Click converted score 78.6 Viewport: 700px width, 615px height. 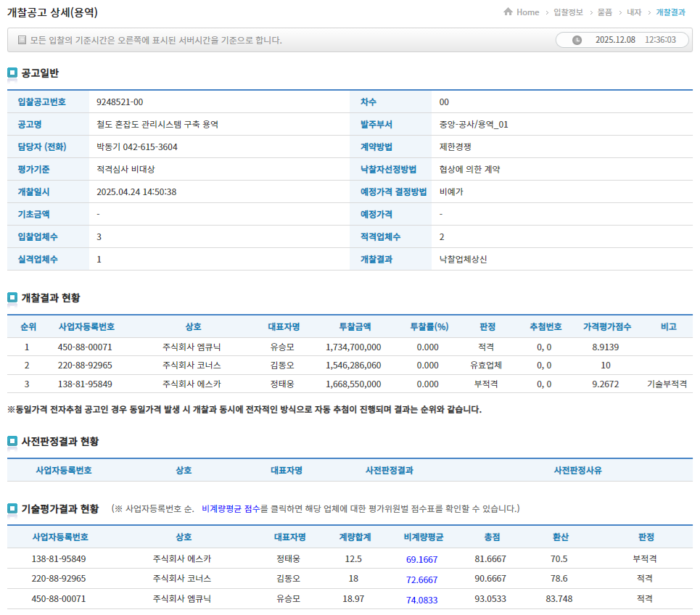[559, 579]
